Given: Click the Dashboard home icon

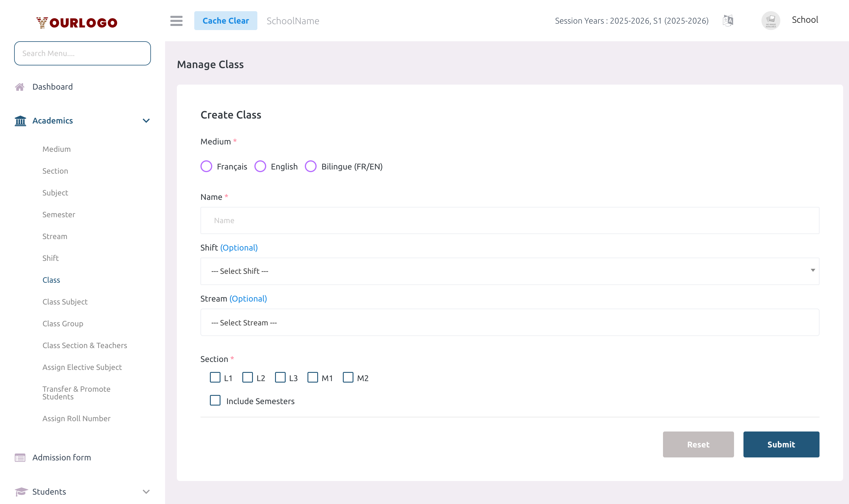Looking at the screenshot, I should [20, 87].
